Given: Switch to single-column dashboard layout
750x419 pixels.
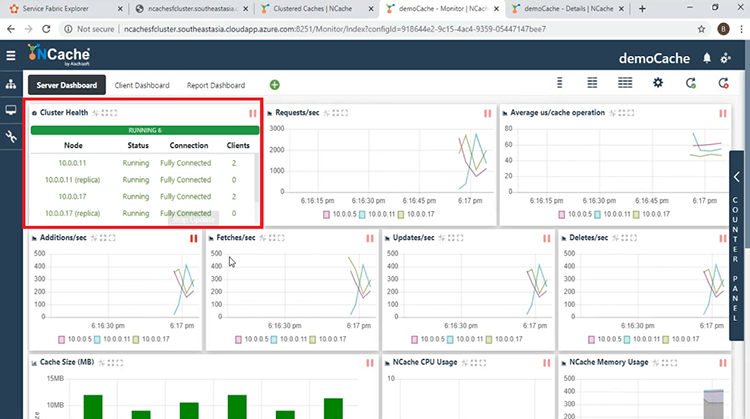Looking at the screenshot, I should tap(560, 83).
